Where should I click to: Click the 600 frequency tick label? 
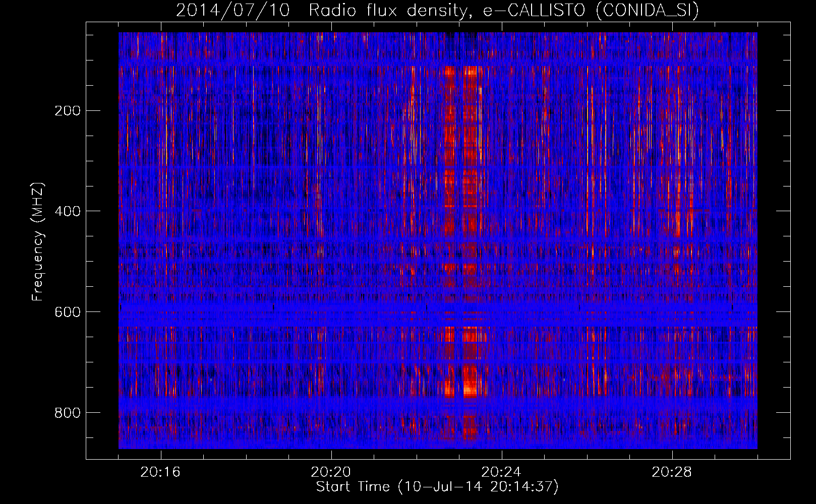click(x=68, y=312)
